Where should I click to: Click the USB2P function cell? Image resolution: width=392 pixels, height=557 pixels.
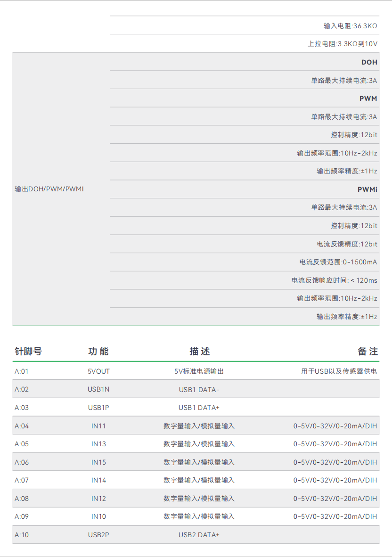(98, 535)
